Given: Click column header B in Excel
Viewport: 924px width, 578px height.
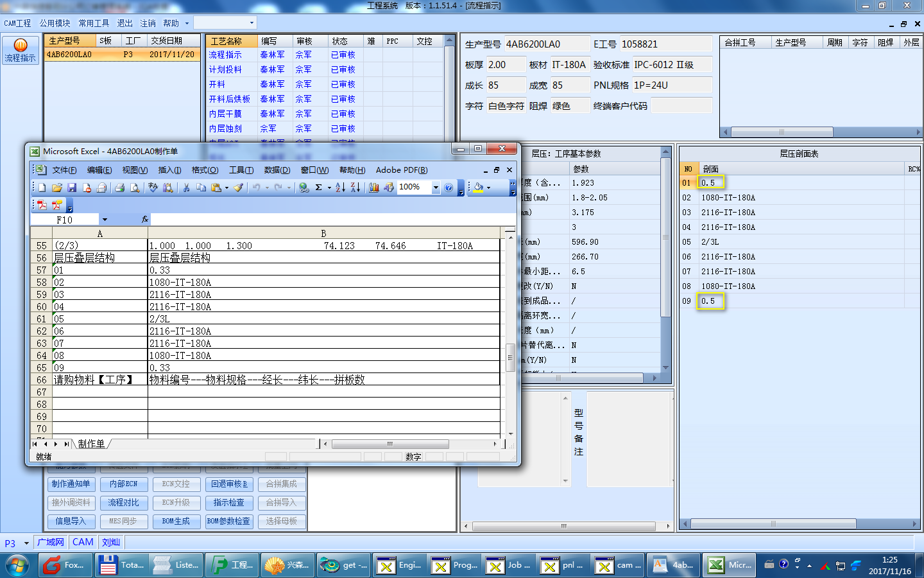Looking at the screenshot, I should click(323, 234).
